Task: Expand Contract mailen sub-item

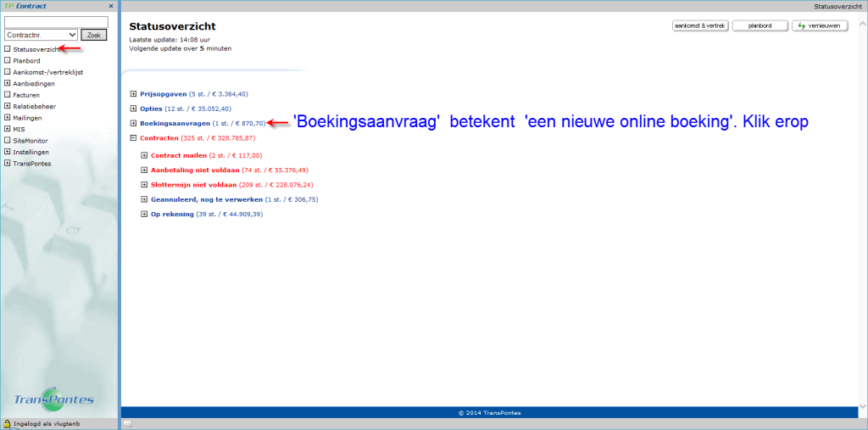Action: pos(144,156)
